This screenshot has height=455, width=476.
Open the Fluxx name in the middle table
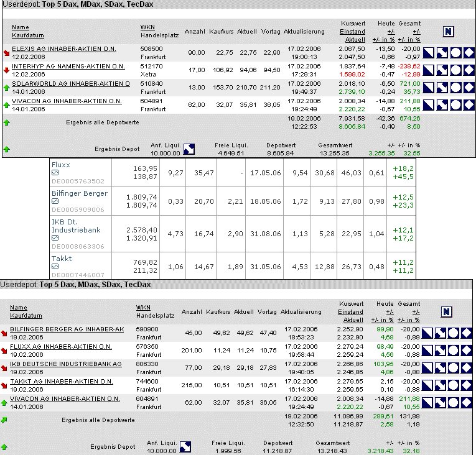(x=61, y=165)
